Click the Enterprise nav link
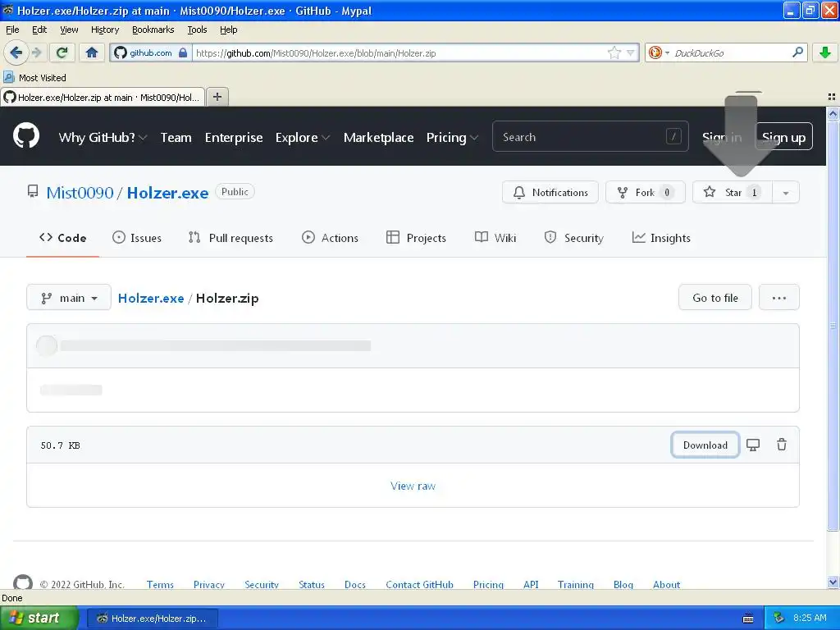This screenshot has height=630, width=840. [234, 138]
